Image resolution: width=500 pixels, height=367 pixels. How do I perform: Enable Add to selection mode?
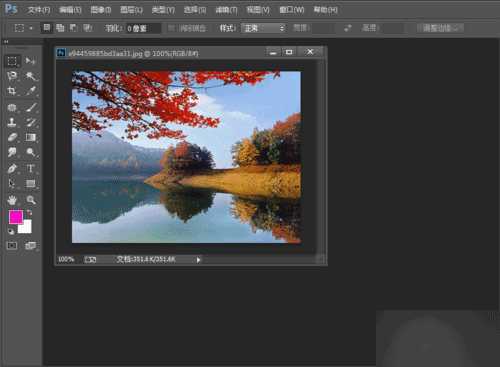(x=60, y=28)
